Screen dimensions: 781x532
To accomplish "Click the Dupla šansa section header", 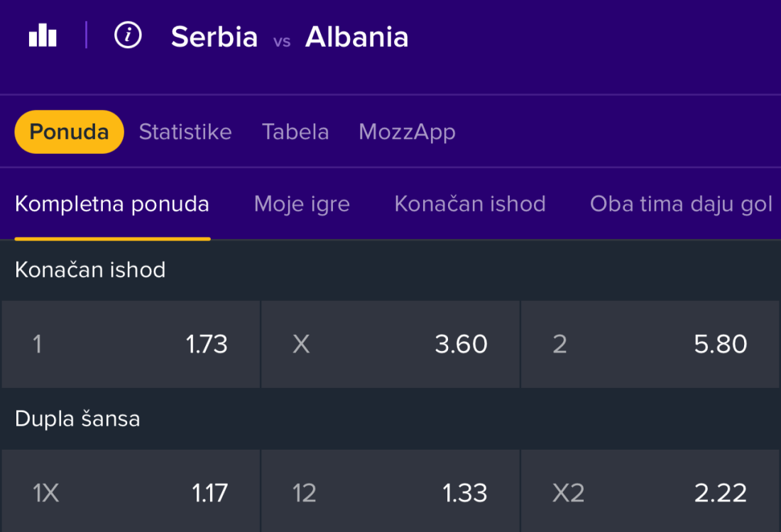I will point(77,419).
